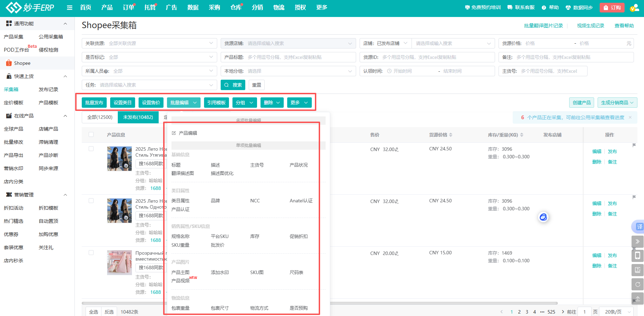Check the first product row checkbox
The image size is (644, 316).
[91, 149]
